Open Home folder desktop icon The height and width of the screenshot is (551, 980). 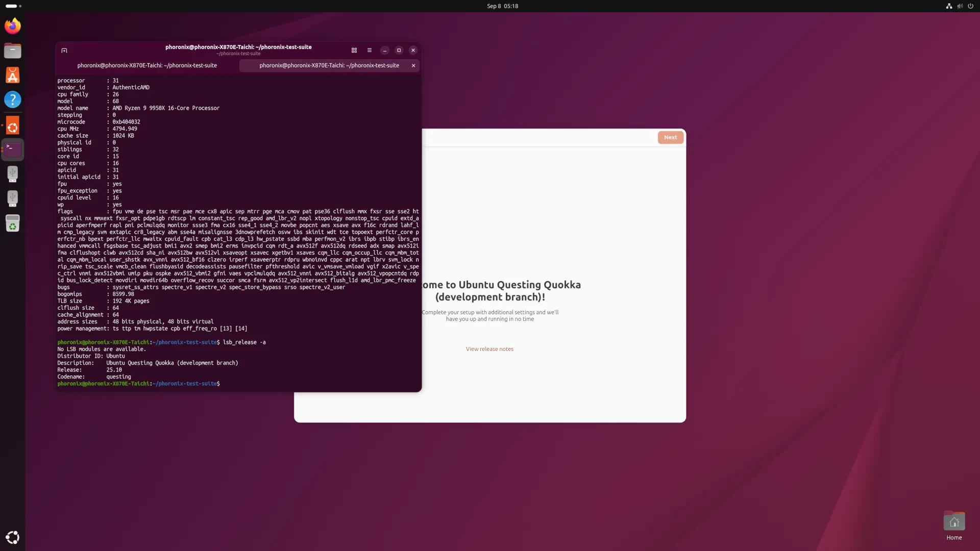[954, 522]
